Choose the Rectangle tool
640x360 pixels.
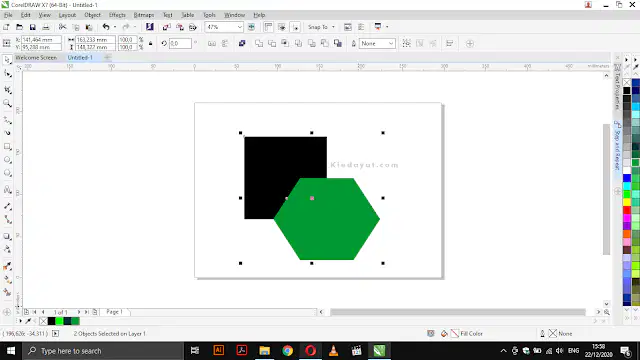pyautogui.click(x=7, y=147)
